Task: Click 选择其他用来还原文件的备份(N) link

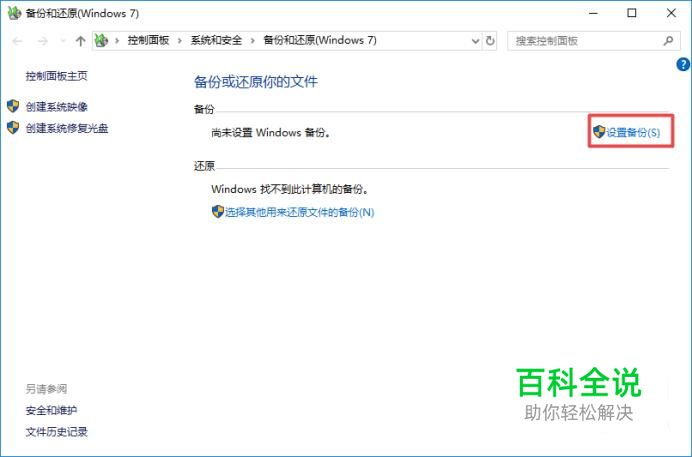Action: [299, 212]
